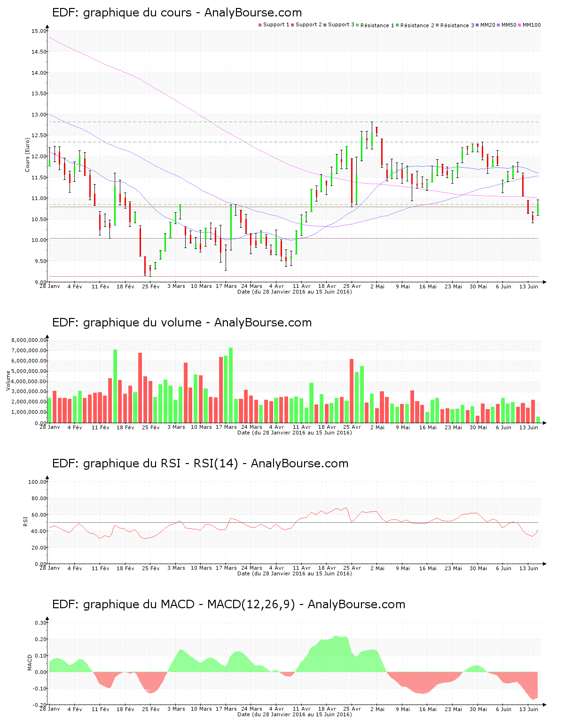Click the 14.50 price axis value

[x=39, y=52]
